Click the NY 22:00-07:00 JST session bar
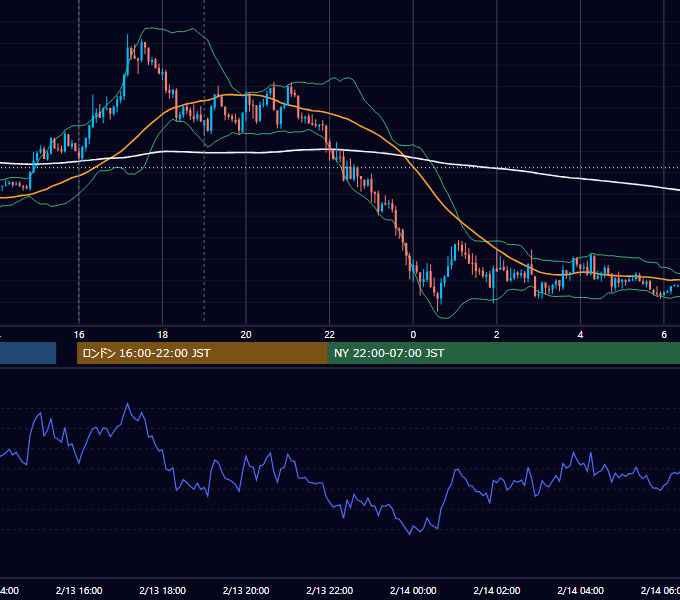 503,353
